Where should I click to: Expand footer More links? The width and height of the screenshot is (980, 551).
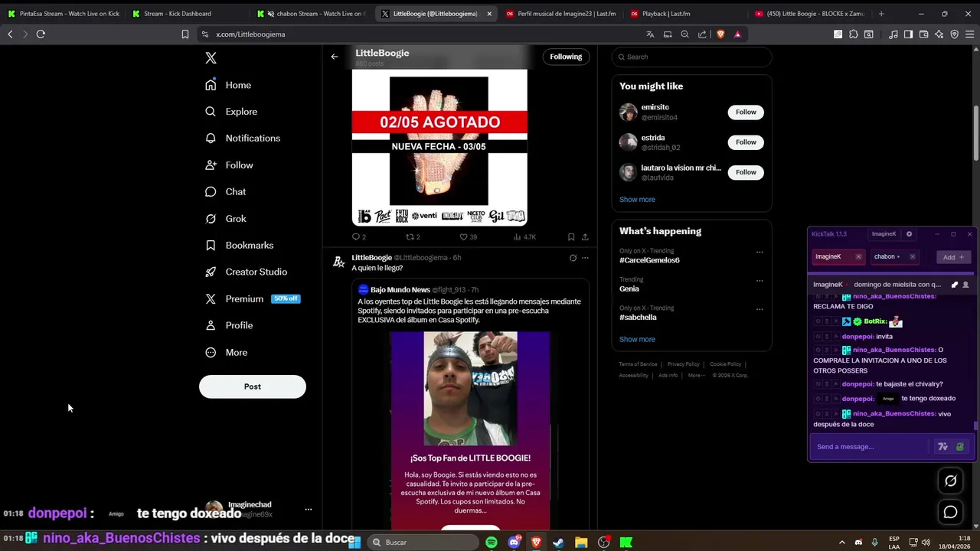[696, 376]
